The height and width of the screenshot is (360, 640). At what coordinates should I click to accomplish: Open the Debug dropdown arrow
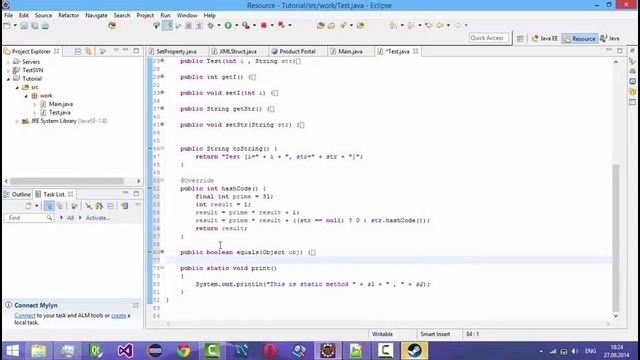(219, 25)
